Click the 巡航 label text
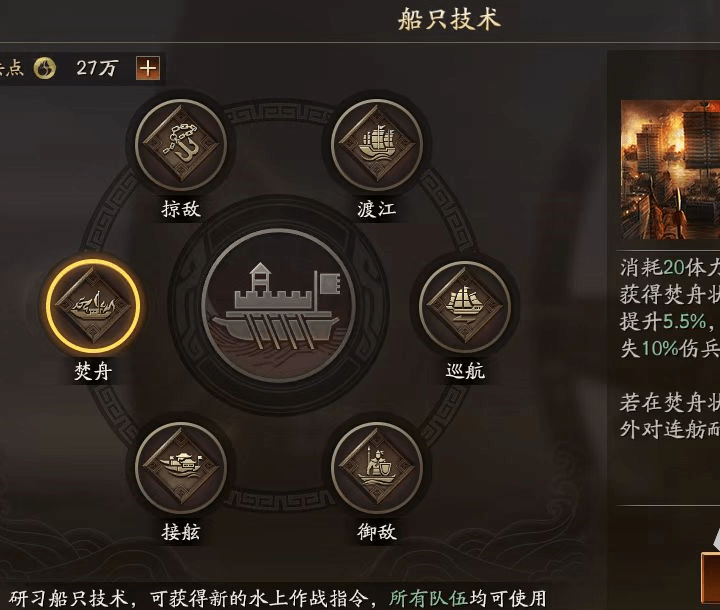The width and height of the screenshot is (720, 610). 465,370
